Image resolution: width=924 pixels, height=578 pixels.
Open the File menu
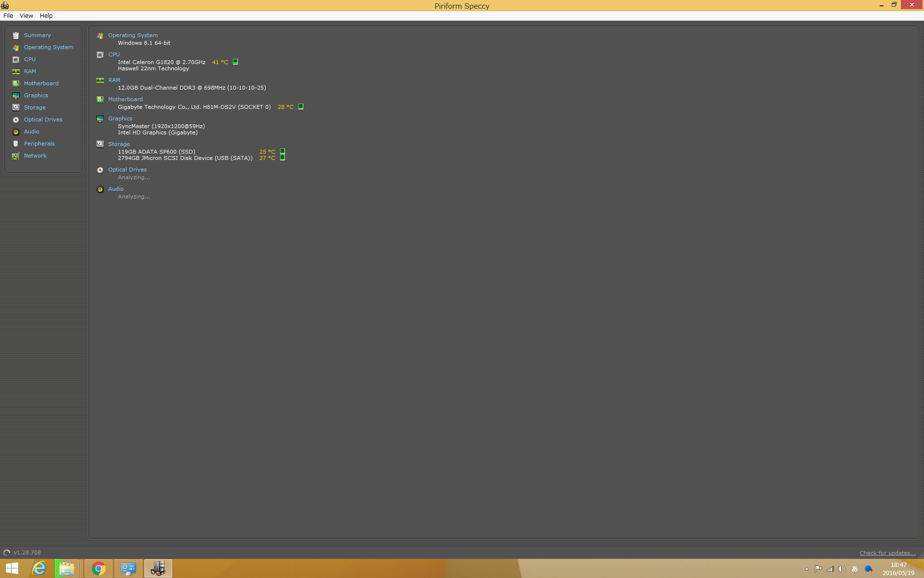[8, 16]
